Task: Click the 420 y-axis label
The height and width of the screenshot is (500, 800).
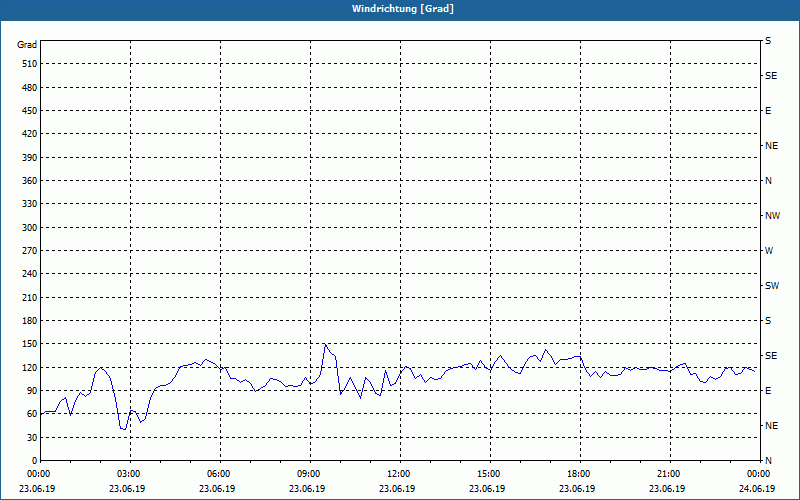Action: click(30, 134)
